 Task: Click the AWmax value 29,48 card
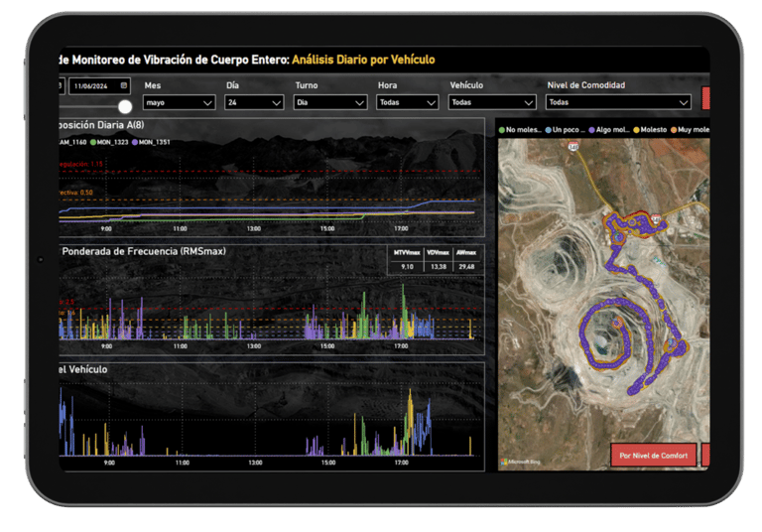(466, 266)
